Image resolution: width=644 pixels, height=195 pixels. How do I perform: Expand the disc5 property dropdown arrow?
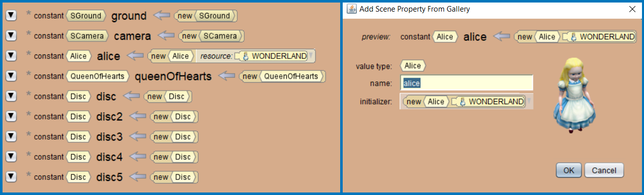pyautogui.click(x=11, y=177)
